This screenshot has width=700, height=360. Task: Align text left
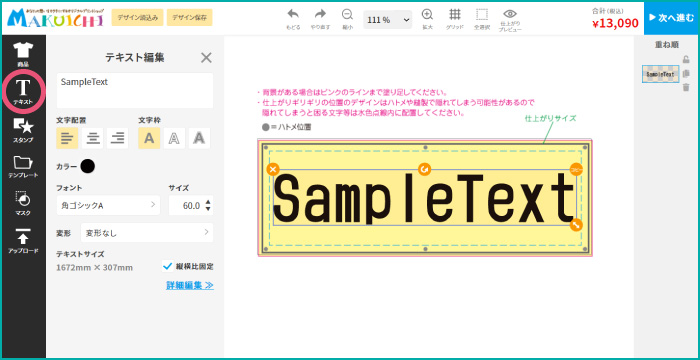(67, 138)
